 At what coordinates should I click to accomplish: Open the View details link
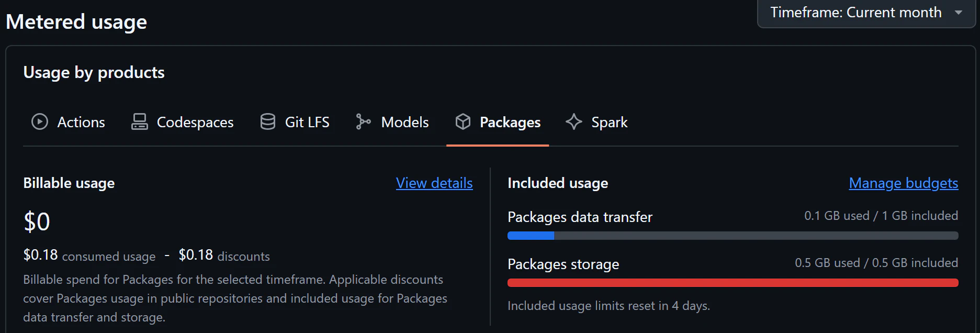(434, 183)
